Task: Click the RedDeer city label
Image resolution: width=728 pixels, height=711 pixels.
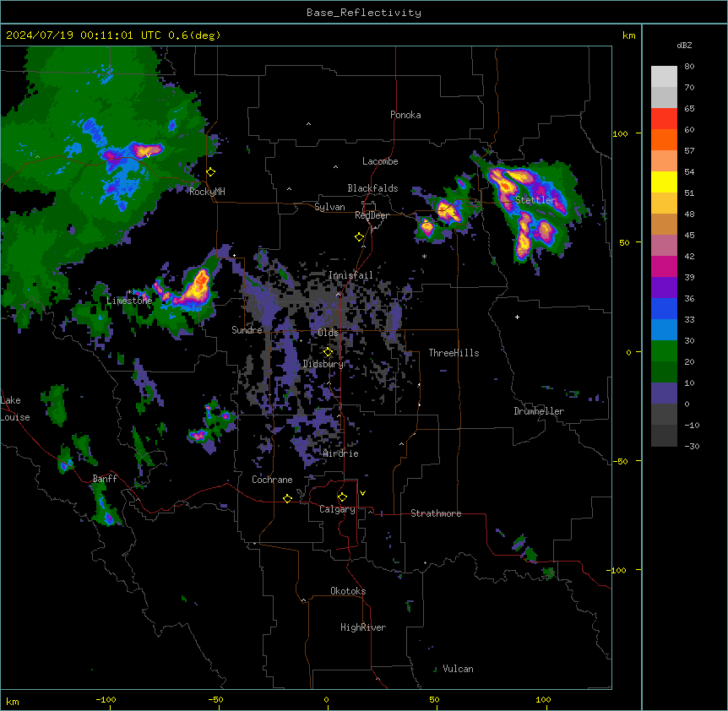Action: tap(372, 215)
